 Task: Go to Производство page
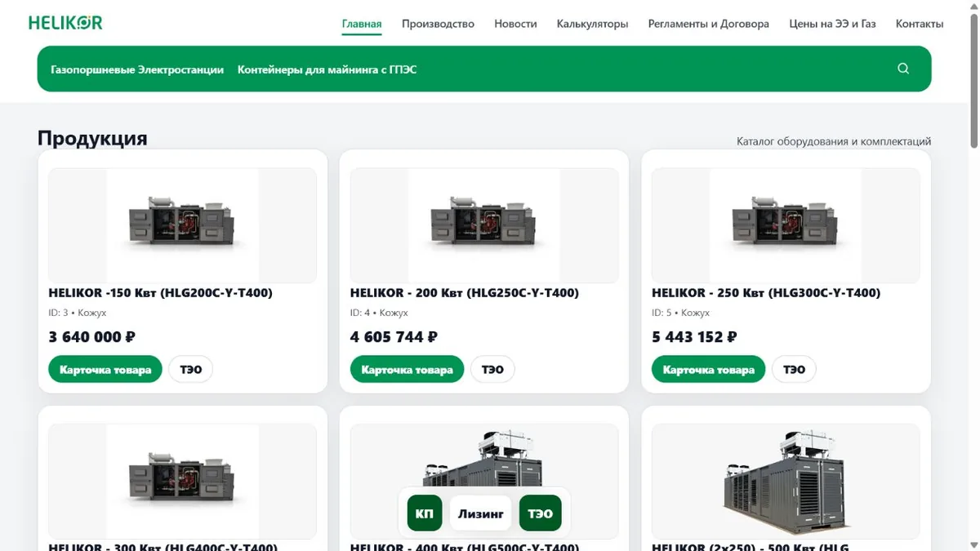[438, 24]
